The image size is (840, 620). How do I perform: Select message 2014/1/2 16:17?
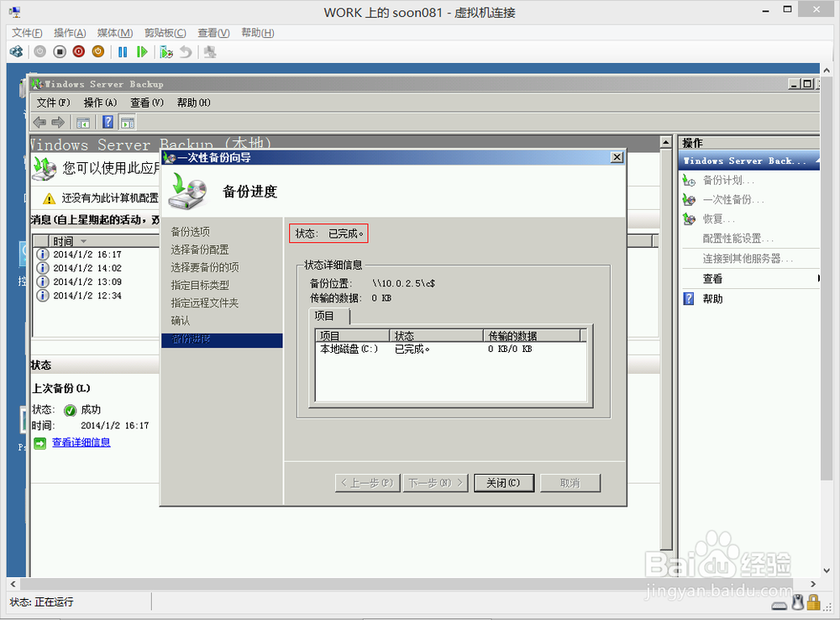pos(87,254)
